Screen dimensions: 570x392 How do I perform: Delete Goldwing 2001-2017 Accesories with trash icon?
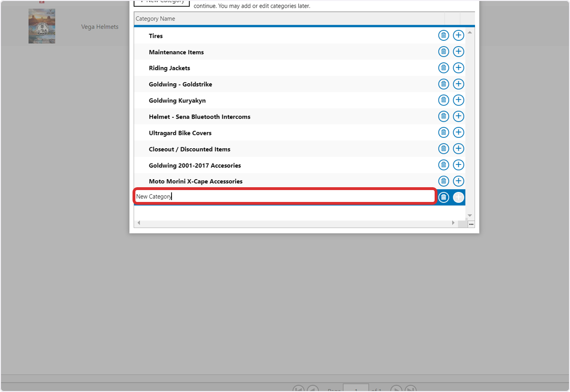click(x=443, y=165)
